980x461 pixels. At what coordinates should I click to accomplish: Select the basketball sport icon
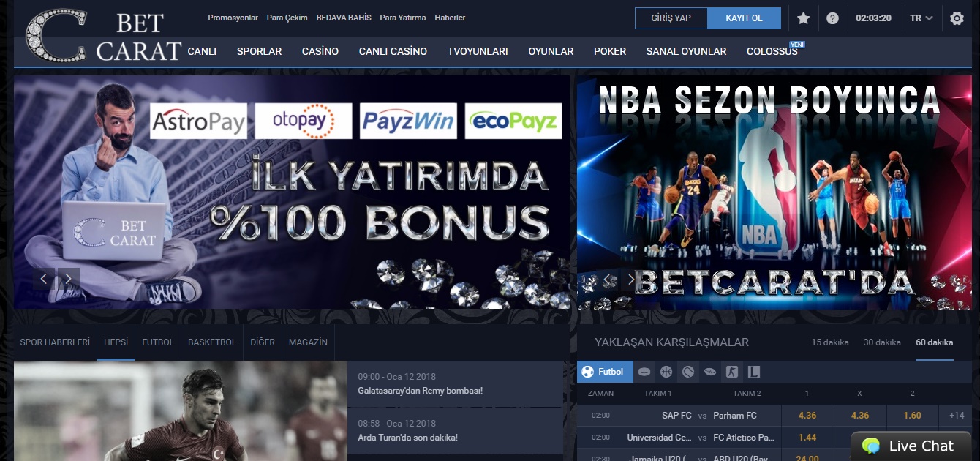[666, 372]
